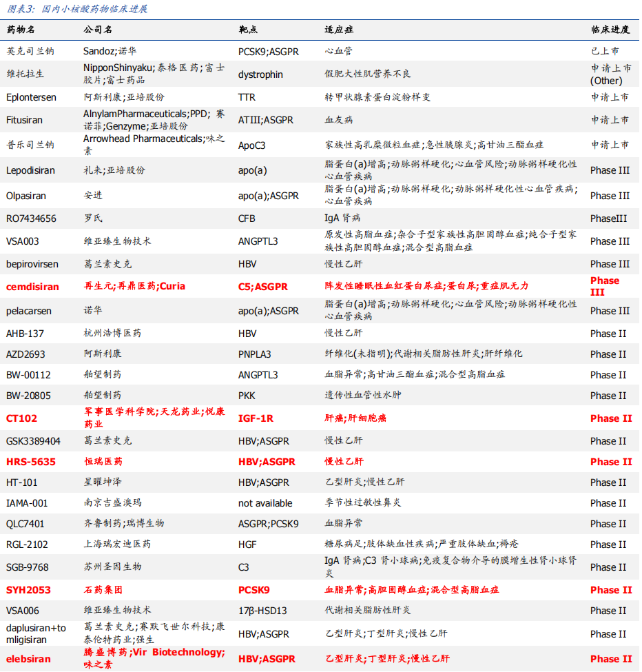Image resolution: width=642 pixels, height=672 pixels.
Task: Click the 临床进度 column header
Action: coord(610,30)
